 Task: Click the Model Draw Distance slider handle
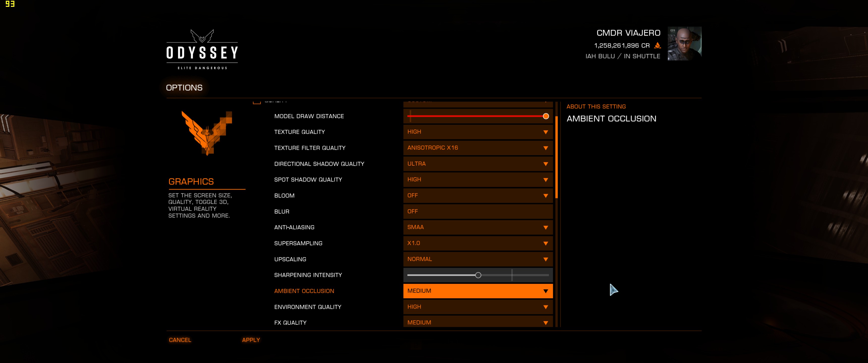pyautogui.click(x=546, y=116)
